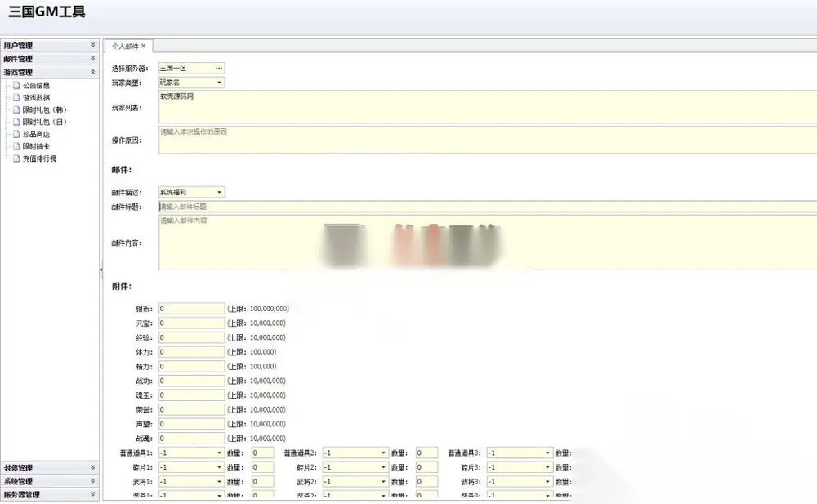Select 限时礼包（日） tree item icon

click(16, 122)
